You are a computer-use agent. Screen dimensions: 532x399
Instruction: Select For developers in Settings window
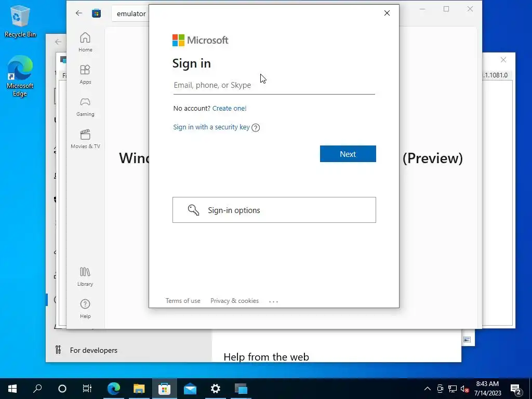[x=94, y=350]
